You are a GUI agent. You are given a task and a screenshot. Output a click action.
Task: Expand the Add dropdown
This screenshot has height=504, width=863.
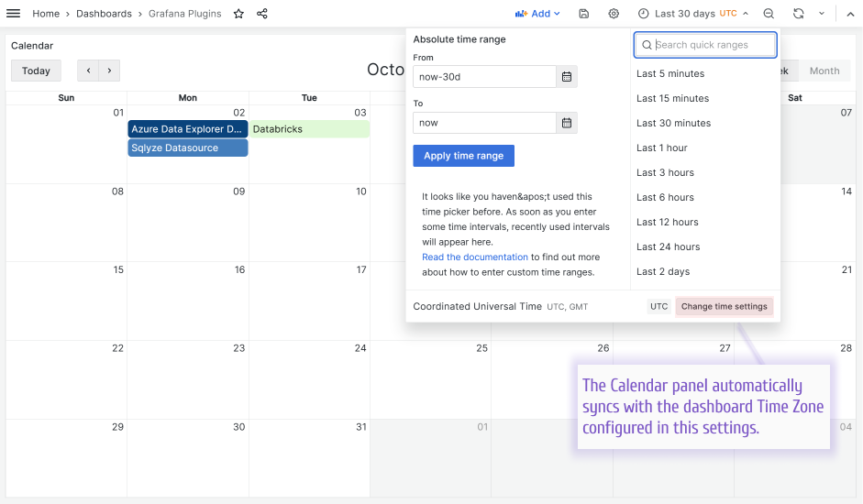click(x=537, y=14)
